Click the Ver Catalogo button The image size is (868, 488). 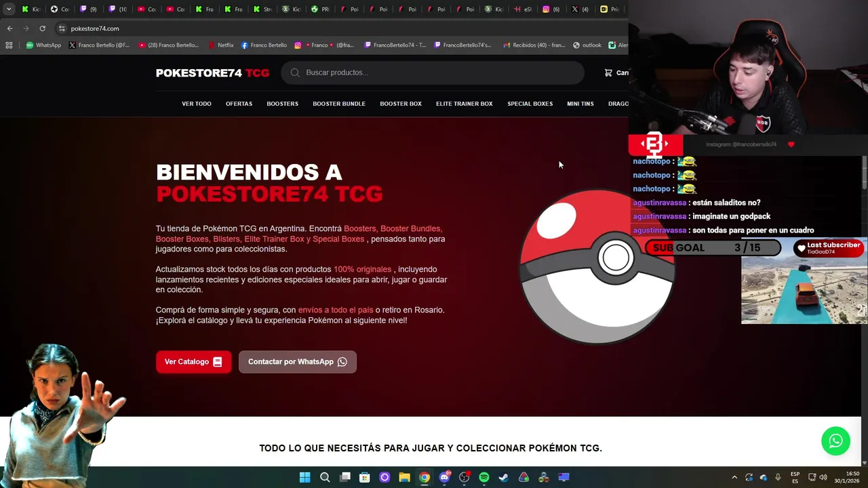[193, 362]
